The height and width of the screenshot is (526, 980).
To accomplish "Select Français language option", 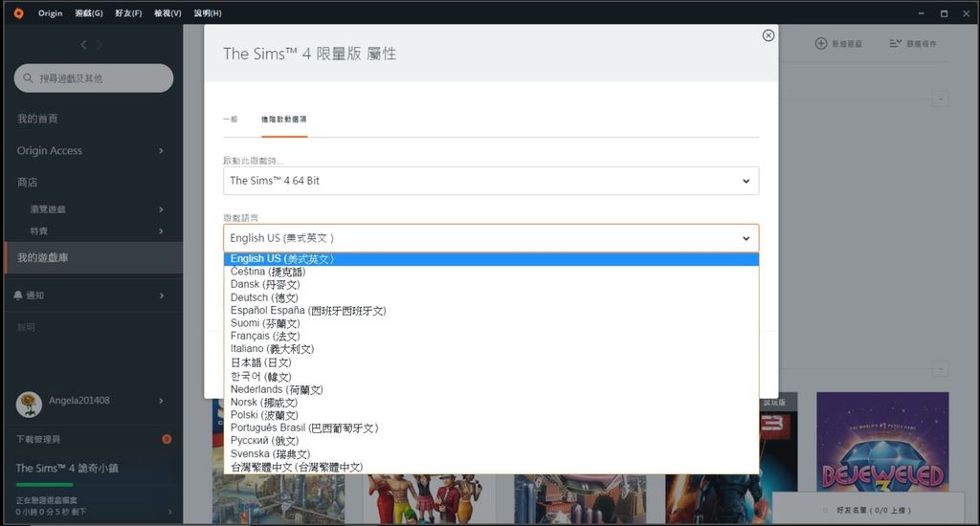I will [491, 336].
